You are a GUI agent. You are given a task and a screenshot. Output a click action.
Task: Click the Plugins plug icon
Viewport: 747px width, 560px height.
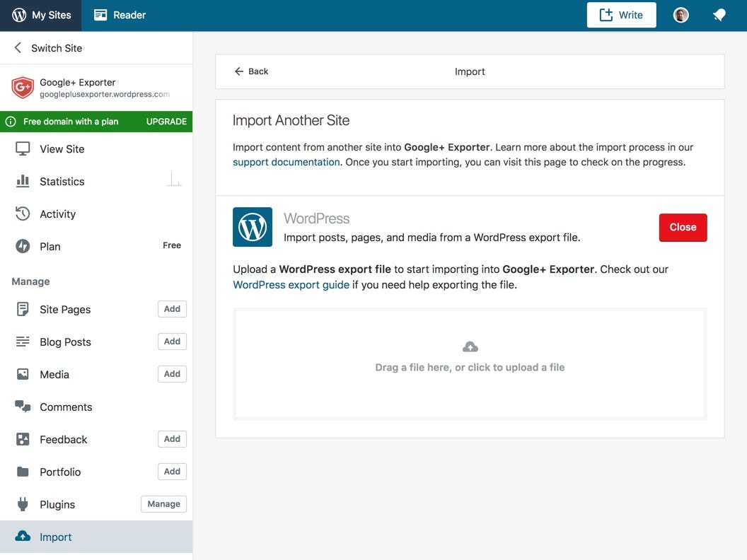point(23,504)
